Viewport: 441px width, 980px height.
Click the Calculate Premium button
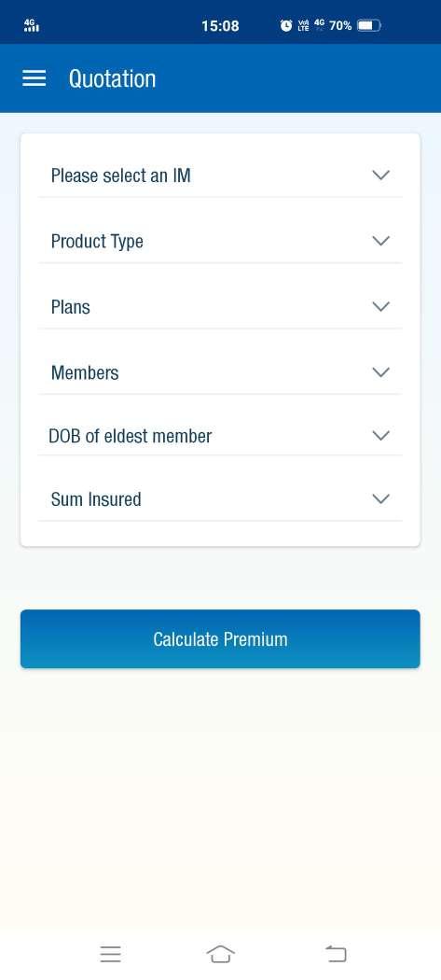coord(220,638)
